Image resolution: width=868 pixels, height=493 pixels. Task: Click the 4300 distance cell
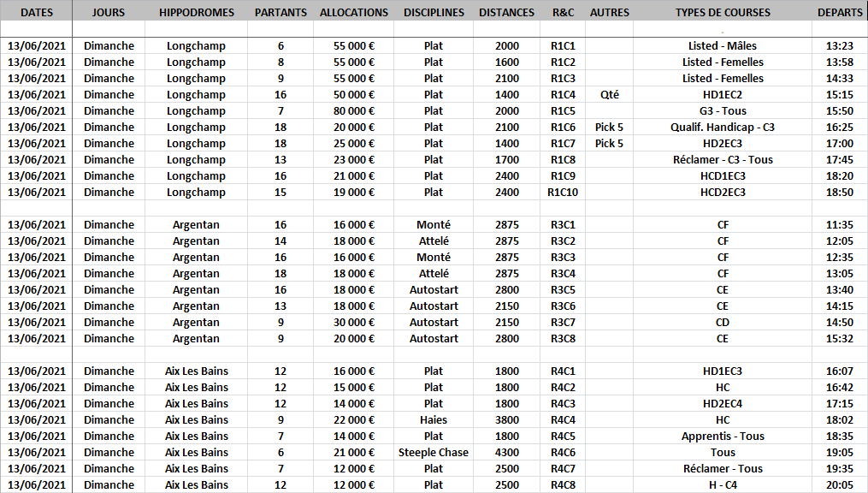point(506,453)
